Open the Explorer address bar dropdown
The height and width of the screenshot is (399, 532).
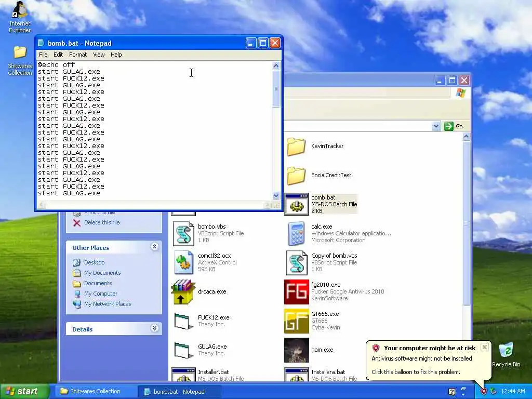coord(436,126)
